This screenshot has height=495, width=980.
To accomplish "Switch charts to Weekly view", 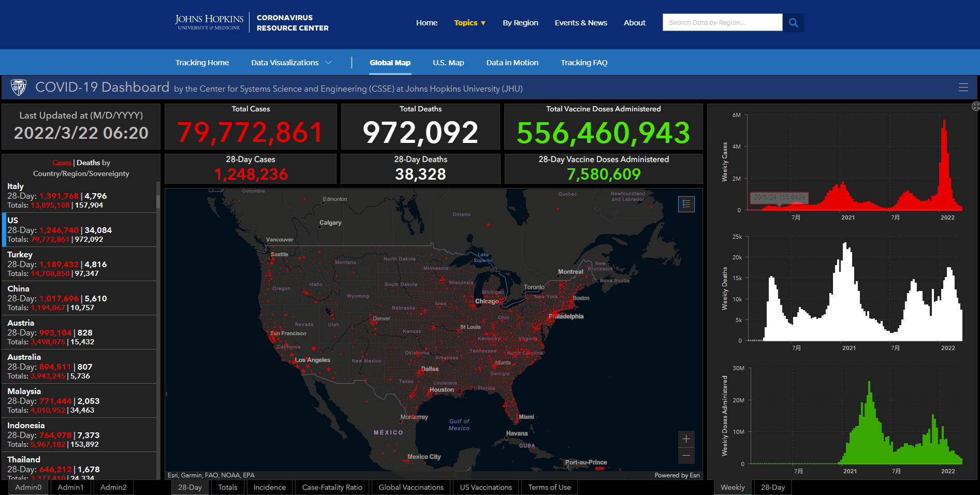I will (x=733, y=487).
